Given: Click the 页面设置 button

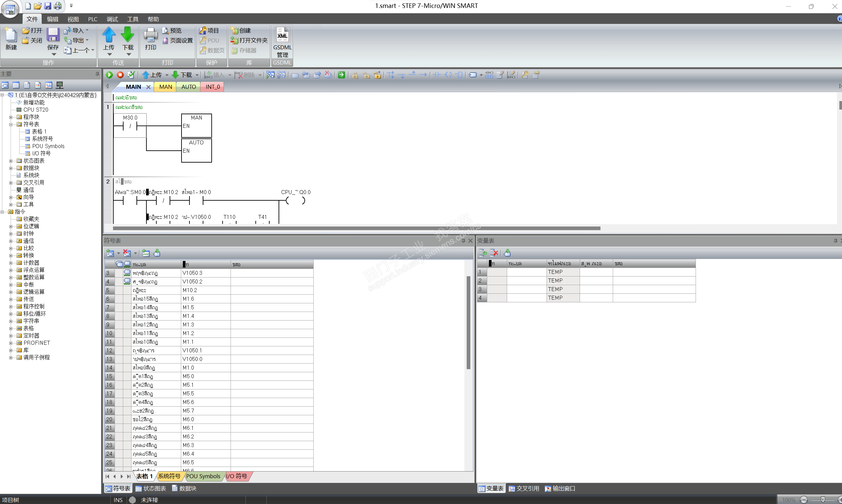Looking at the screenshot, I should point(177,40).
